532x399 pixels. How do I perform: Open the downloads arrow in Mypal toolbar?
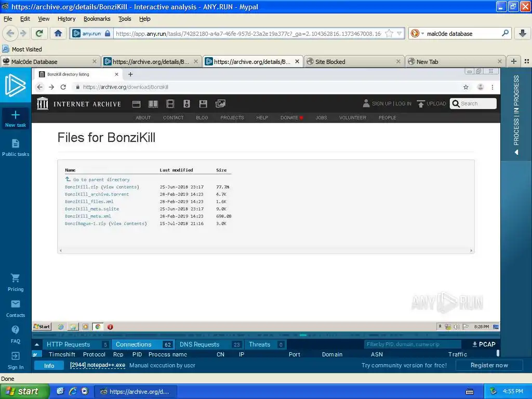(x=522, y=33)
